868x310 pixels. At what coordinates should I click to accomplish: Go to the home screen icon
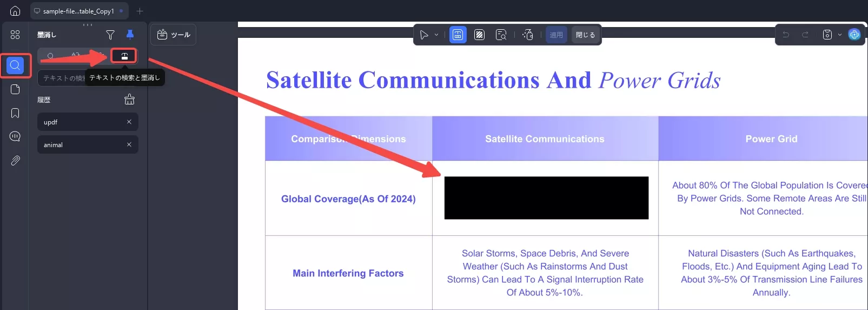coord(15,11)
